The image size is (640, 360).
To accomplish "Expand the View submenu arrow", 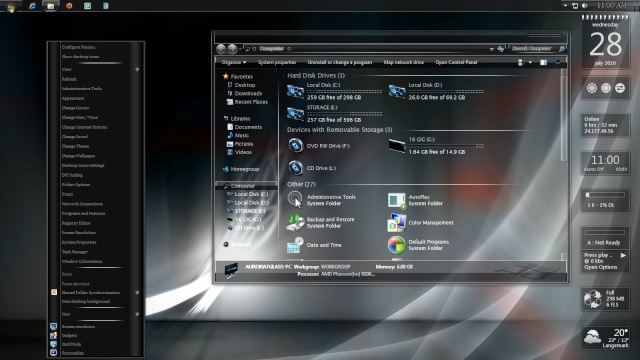I will 137,69.
